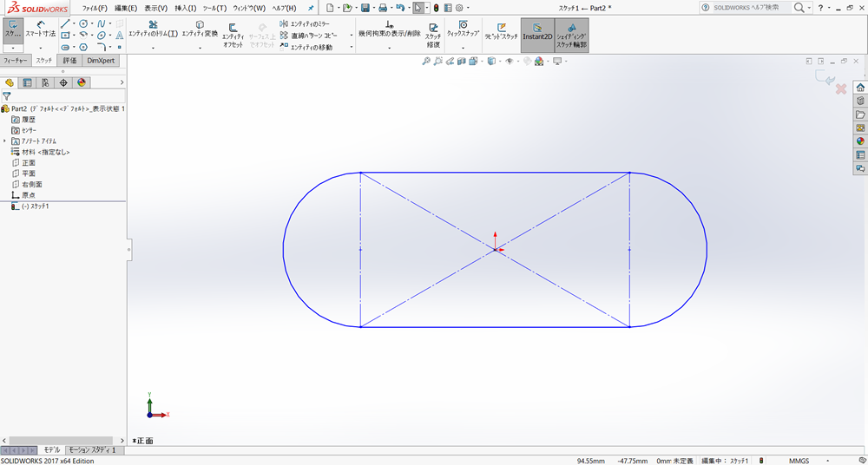Click Move Entities (エンティティの移動)

pyautogui.click(x=306, y=48)
